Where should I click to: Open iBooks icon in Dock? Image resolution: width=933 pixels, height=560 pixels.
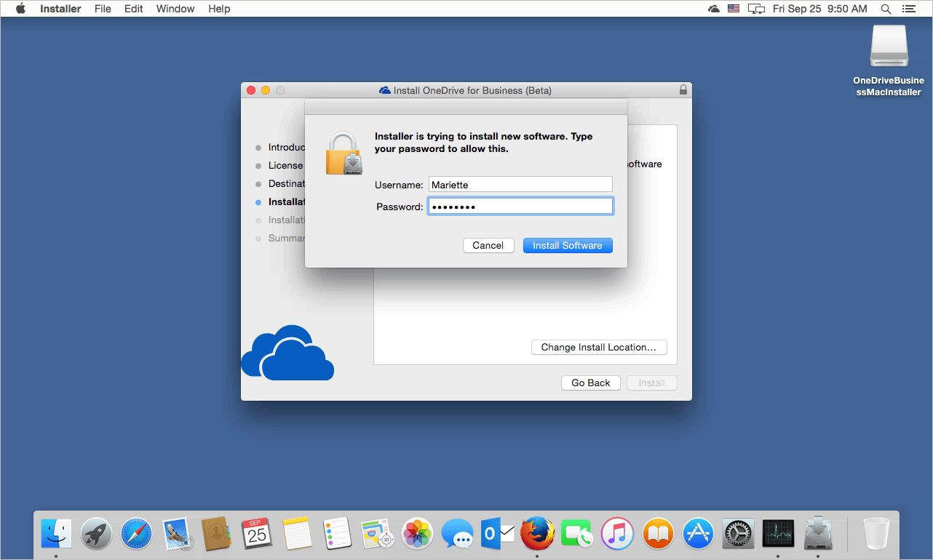coord(658,535)
